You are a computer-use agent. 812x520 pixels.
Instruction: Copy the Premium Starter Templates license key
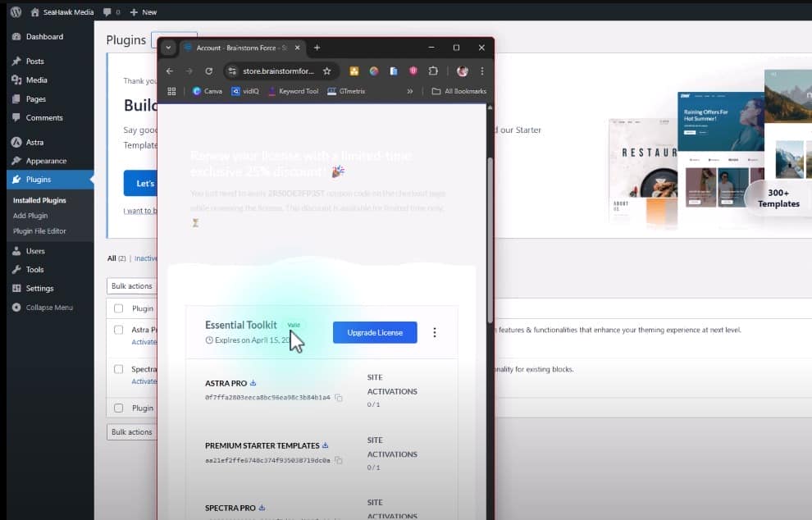tap(339, 461)
